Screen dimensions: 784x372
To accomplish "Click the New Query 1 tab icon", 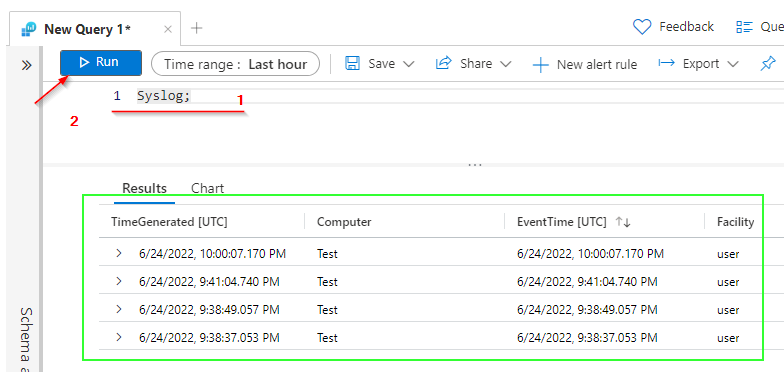I will (28, 30).
